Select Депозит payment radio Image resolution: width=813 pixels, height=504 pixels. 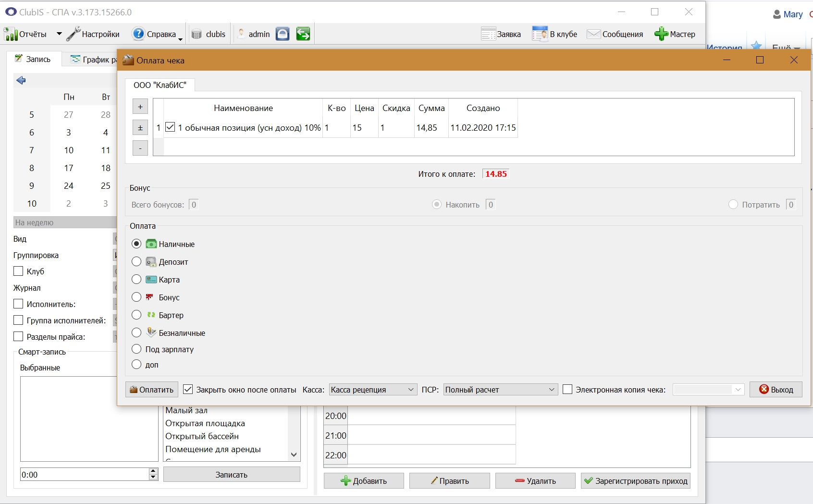pos(136,261)
